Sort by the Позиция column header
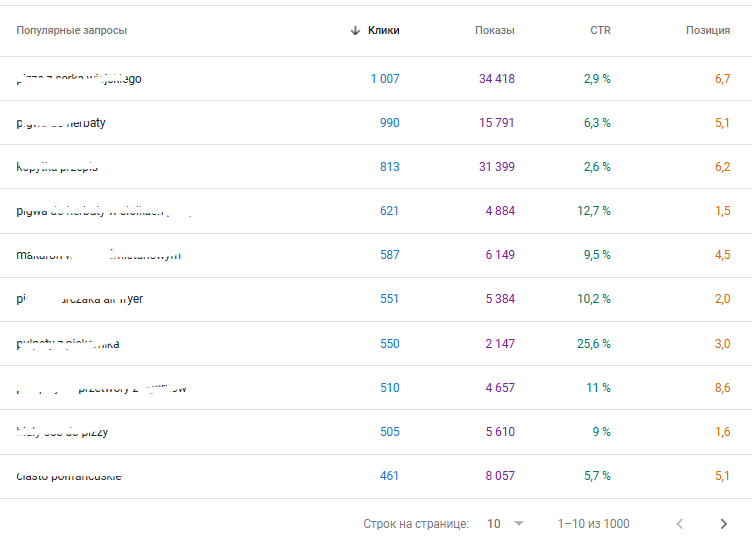 [x=707, y=30]
